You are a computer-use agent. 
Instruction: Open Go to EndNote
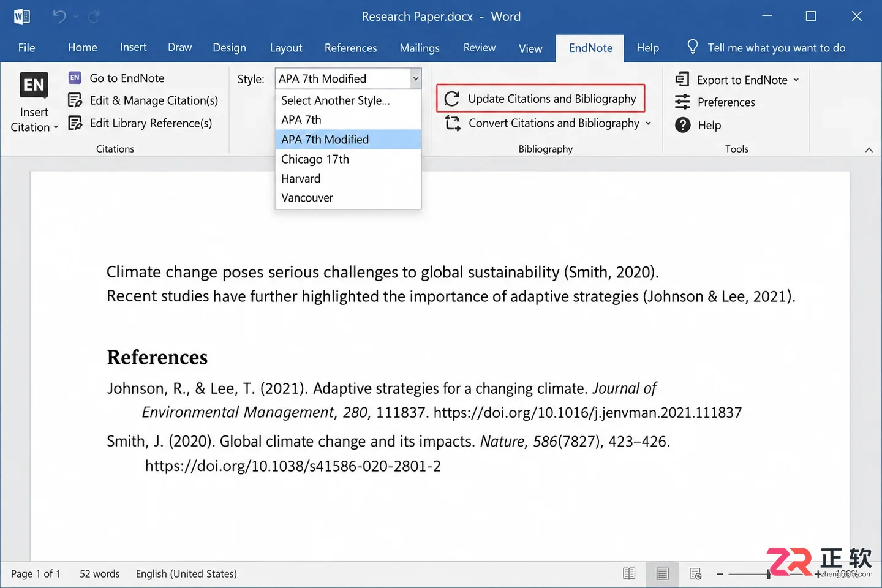(116, 78)
